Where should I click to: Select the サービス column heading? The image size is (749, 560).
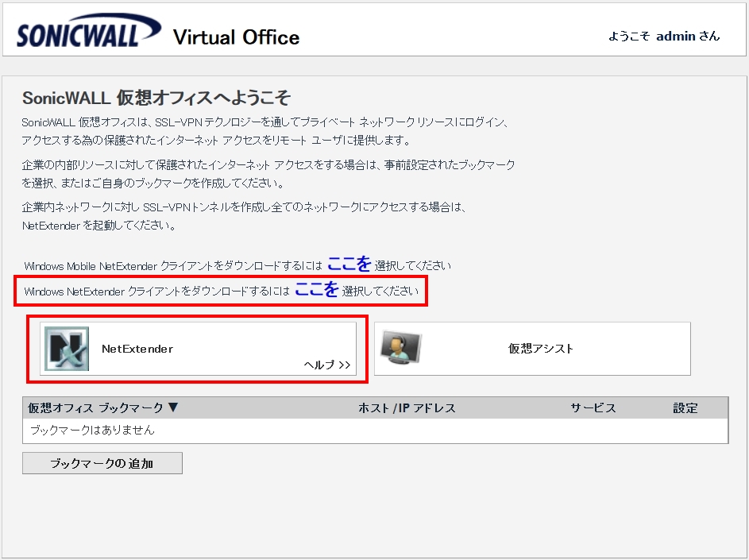595,407
